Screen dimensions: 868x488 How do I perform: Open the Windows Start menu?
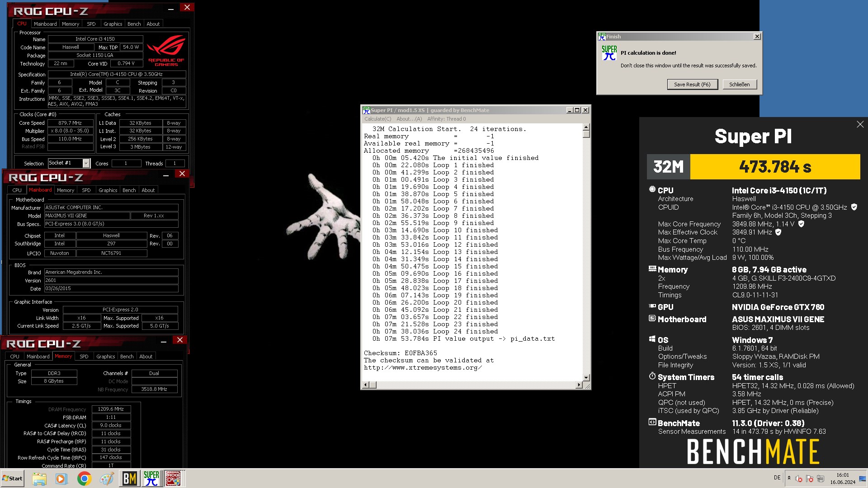12,479
